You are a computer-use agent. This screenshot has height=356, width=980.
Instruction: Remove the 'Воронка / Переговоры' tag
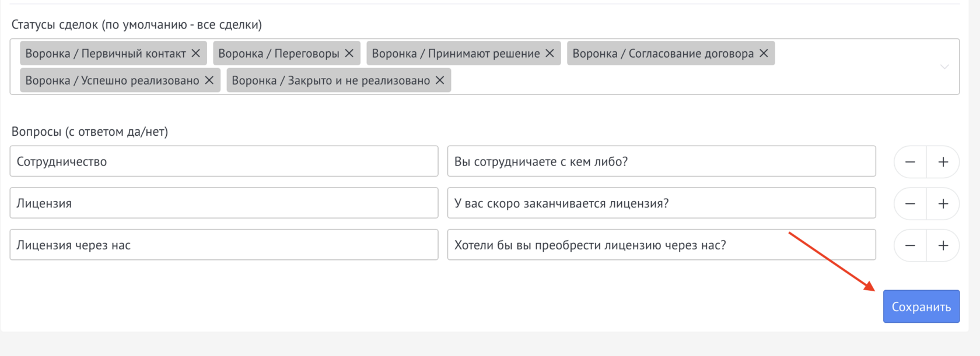349,53
